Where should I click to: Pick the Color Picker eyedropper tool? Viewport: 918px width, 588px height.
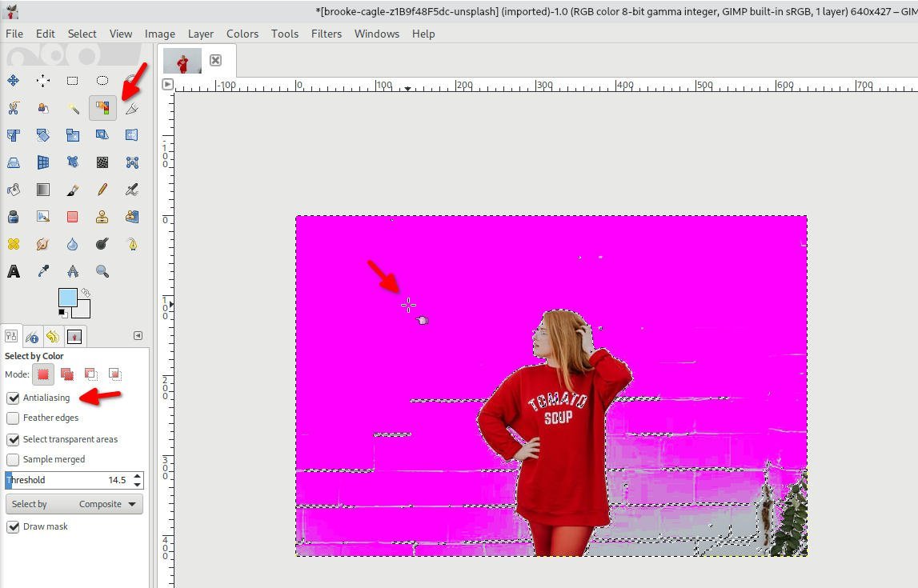click(43, 270)
